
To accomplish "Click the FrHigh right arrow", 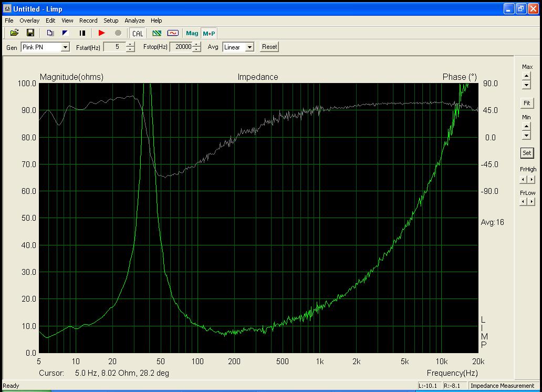I will tap(531, 179).
